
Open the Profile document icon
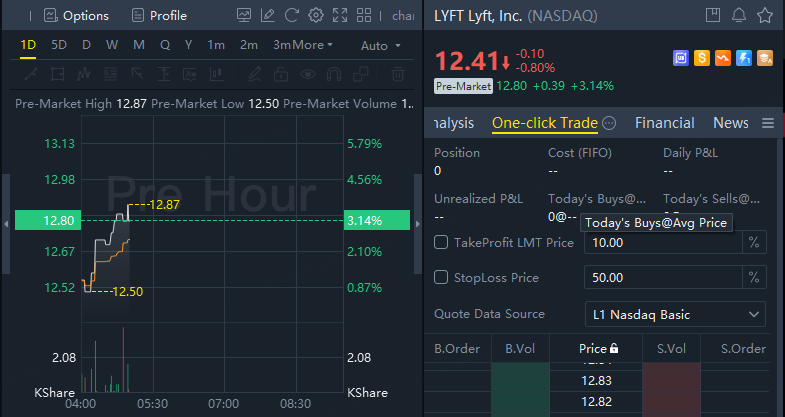pos(138,16)
